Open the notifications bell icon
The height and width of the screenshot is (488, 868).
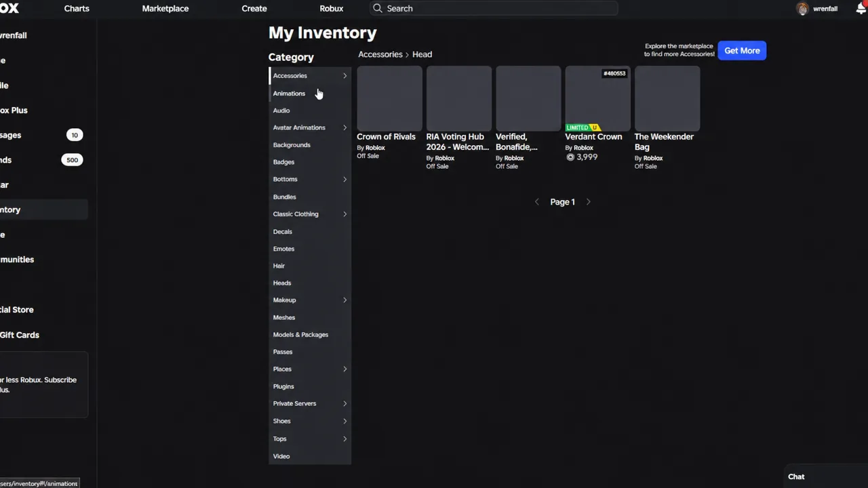tap(861, 9)
